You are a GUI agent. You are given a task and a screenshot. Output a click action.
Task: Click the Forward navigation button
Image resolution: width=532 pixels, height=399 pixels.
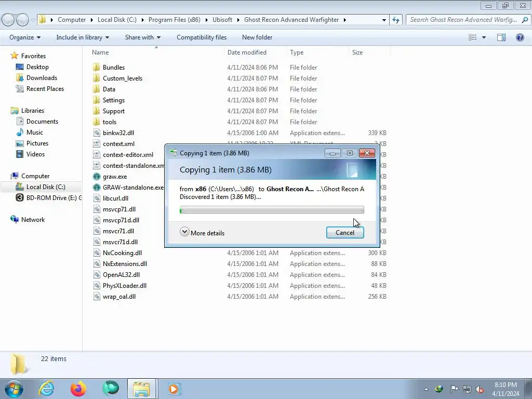pos(22,20)
